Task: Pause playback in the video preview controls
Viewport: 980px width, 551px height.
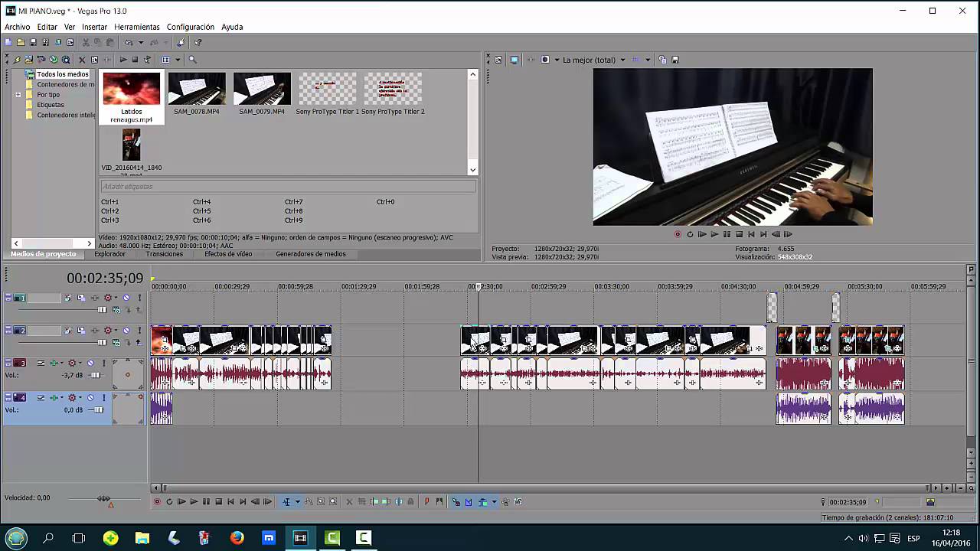Action: pos(727,234)
